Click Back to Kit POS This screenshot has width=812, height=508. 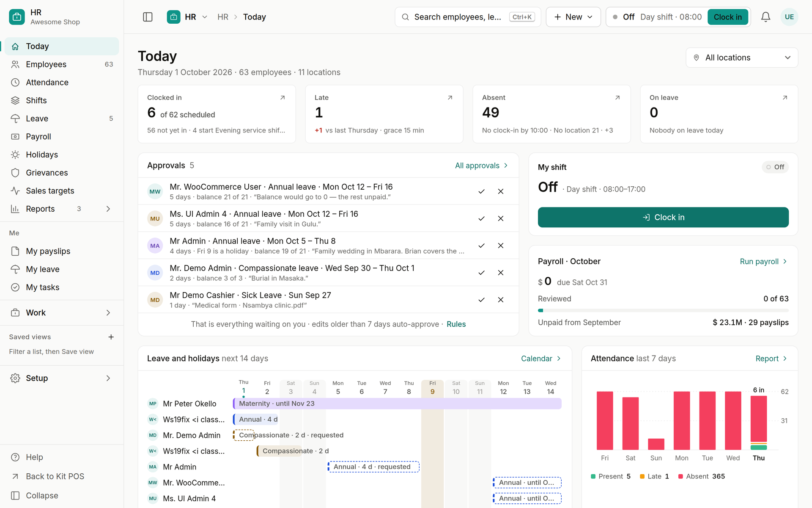click(x=62, y=476)
